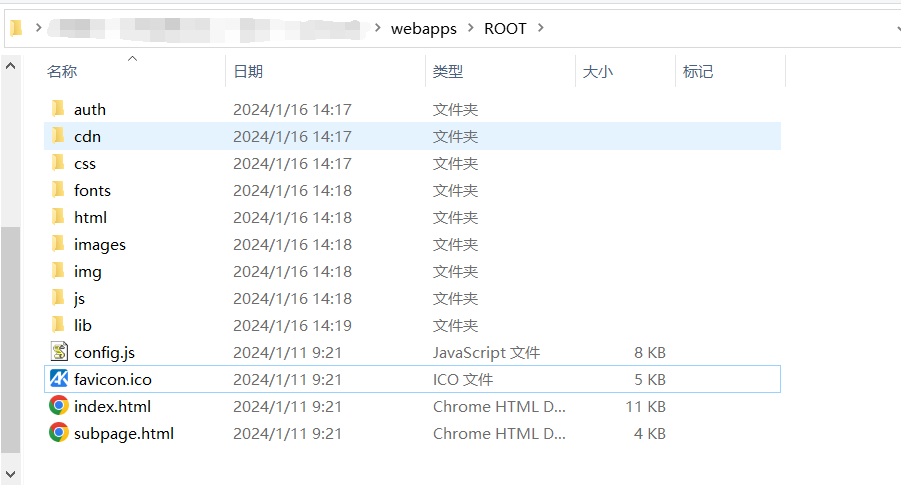Select the auth folder icon

point(59,109)
